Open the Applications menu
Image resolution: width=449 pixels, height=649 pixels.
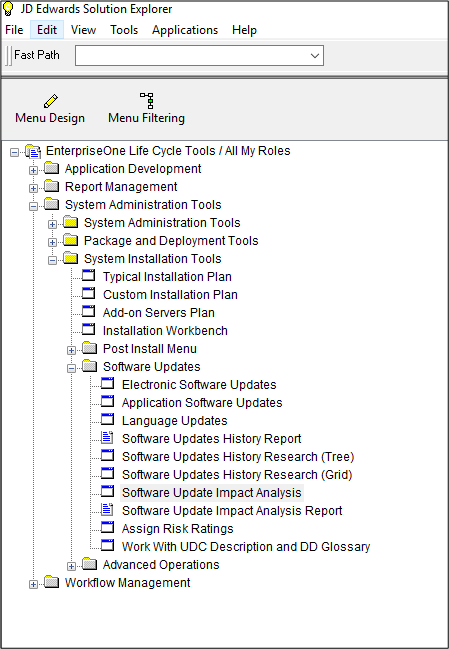185,30
